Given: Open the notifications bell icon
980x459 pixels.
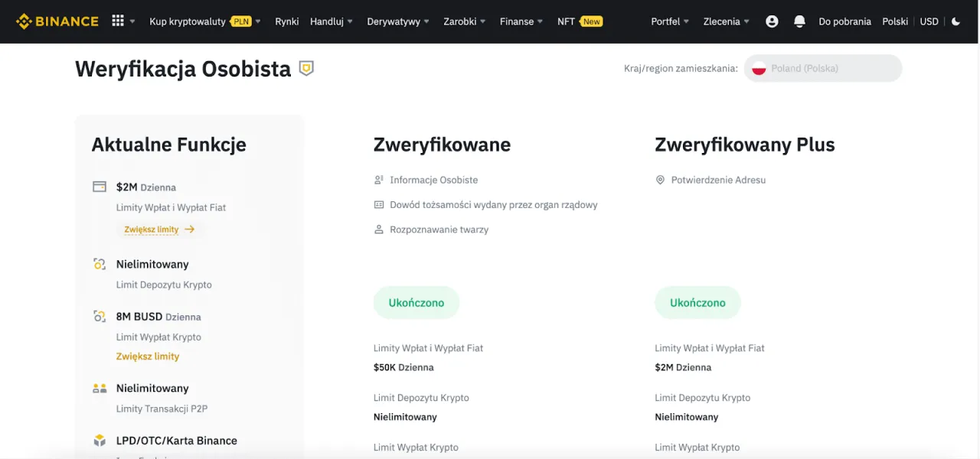Looking at the screenshot, I should click(799, 21).
